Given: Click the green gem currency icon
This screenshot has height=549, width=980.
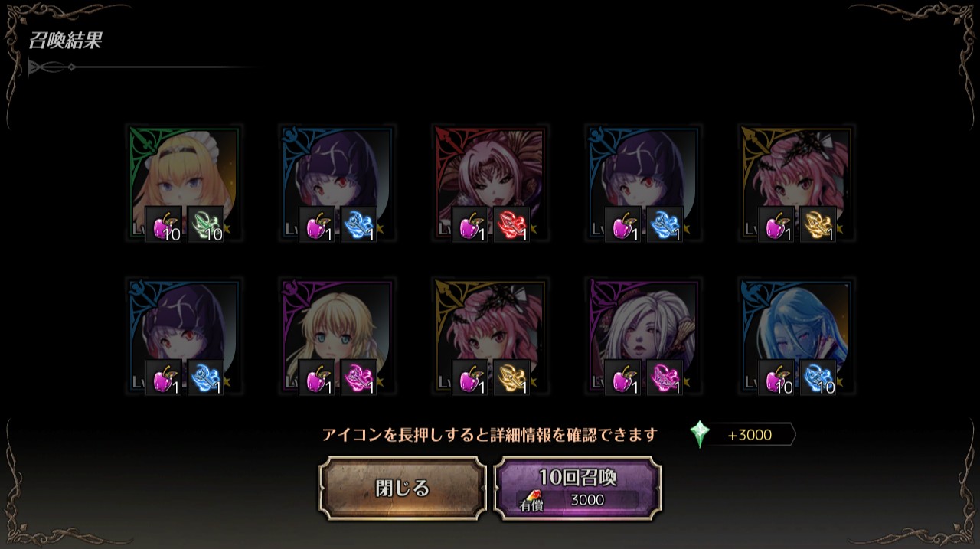Looking at the screenshot, I should pos(700,435).
